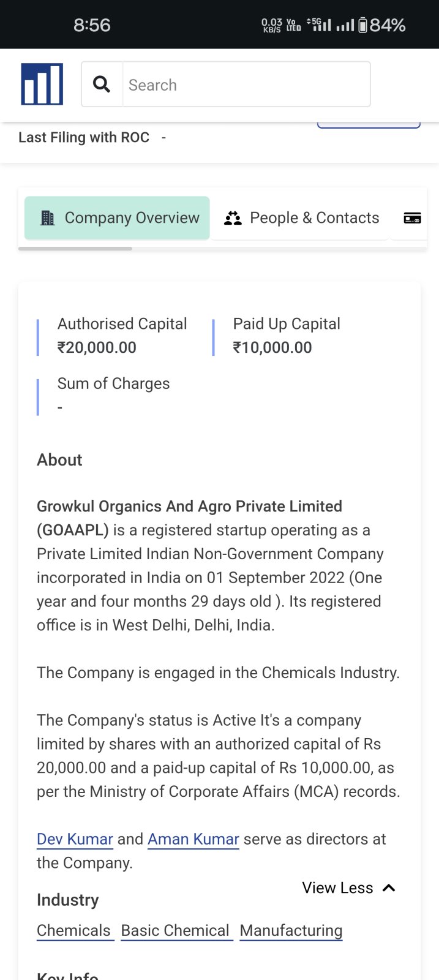Click View Less to collapse description
Viewport: 439px width, 980px height.
337,888
